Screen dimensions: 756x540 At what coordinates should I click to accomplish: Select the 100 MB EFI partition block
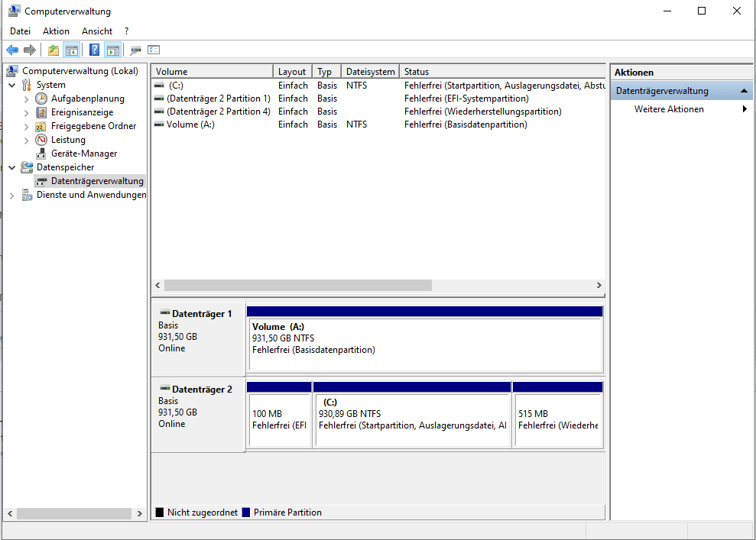(x=279, y=415)
